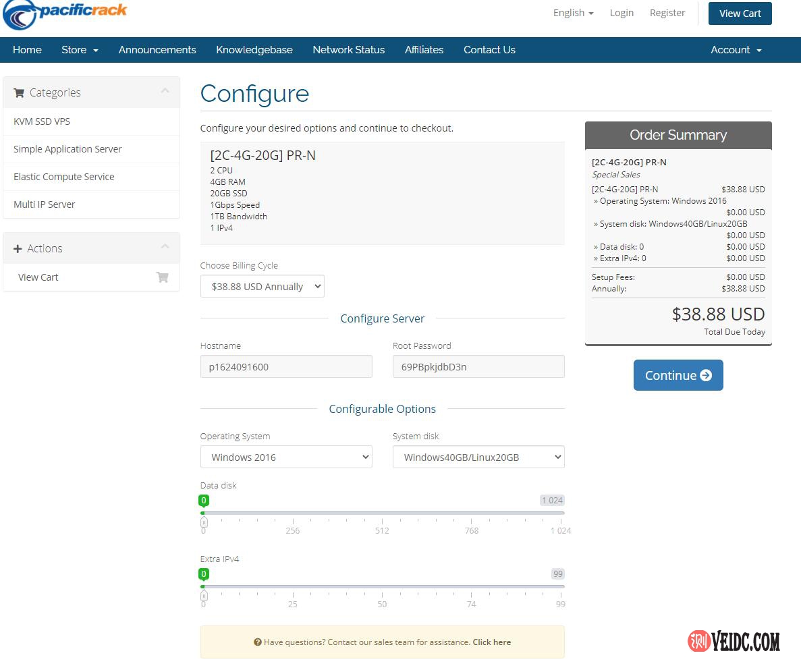Click the Hostname input field

[286, 367]
